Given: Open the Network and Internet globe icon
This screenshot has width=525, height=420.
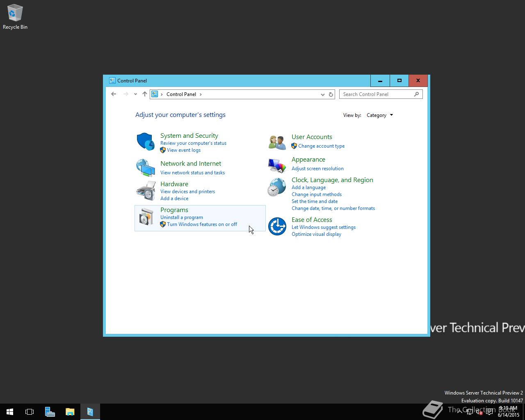Looking at the screenshot, I should (146, 167).
